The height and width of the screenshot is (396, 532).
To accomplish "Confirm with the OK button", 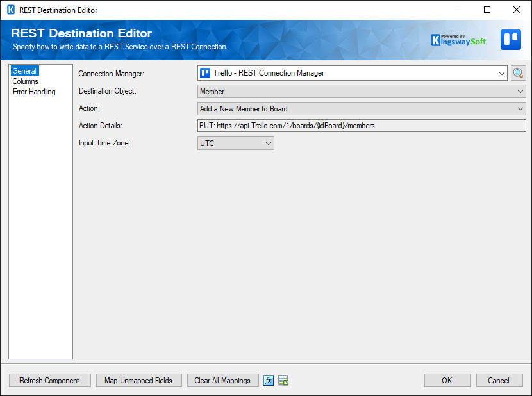I will (x=447, y=381).
